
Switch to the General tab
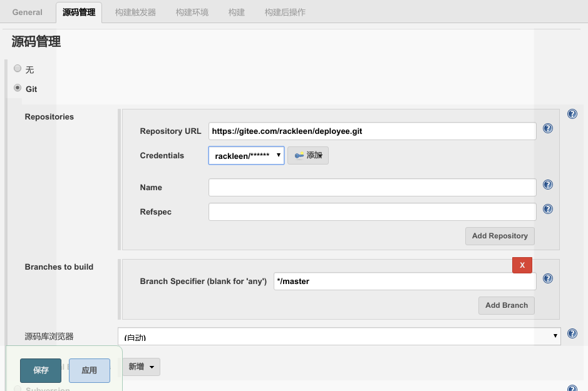click(x=28, y=12)
